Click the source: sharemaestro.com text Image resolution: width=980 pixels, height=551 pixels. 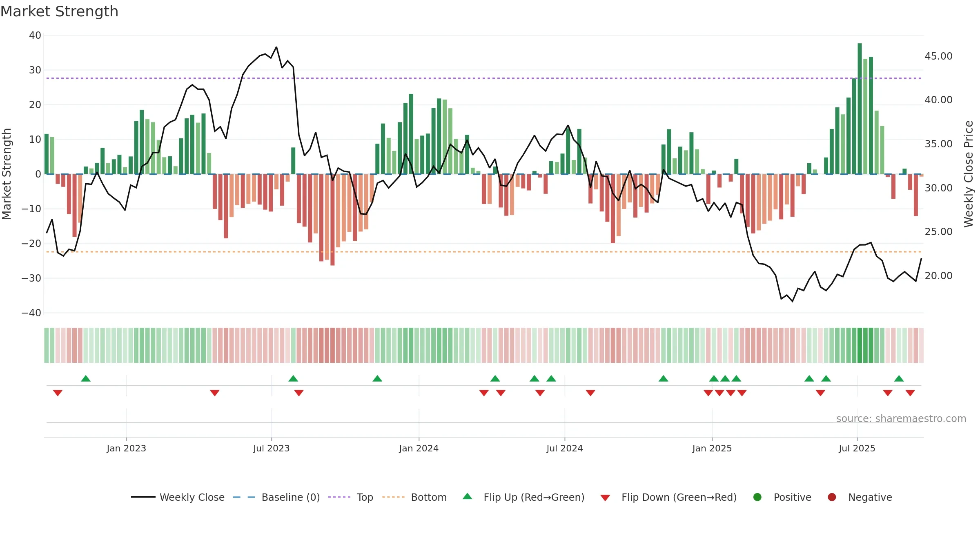point(901,419)
